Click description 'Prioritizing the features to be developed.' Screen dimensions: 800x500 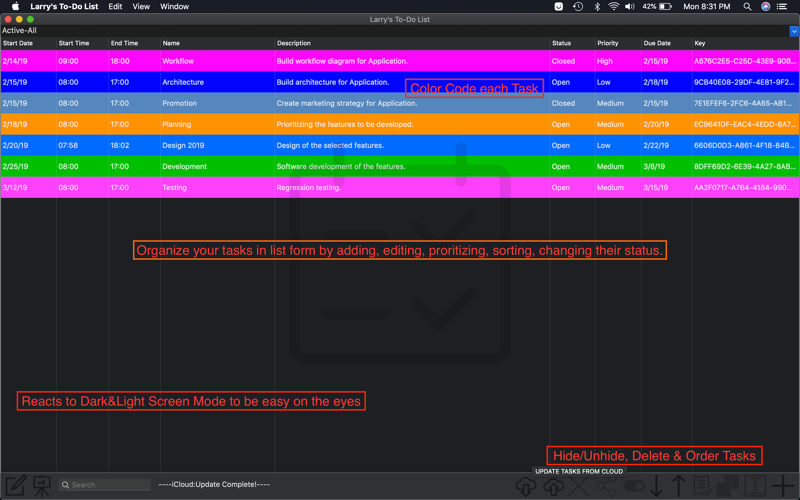[x=345, y=124]
